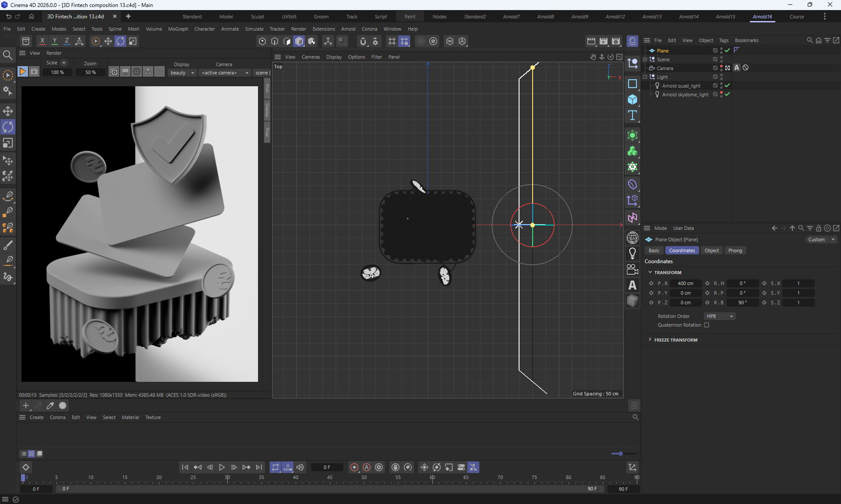Open the MoGraph menu
The height and width of the screenshot is (504, 841).
pyautogui.click(x=178, y=29)
